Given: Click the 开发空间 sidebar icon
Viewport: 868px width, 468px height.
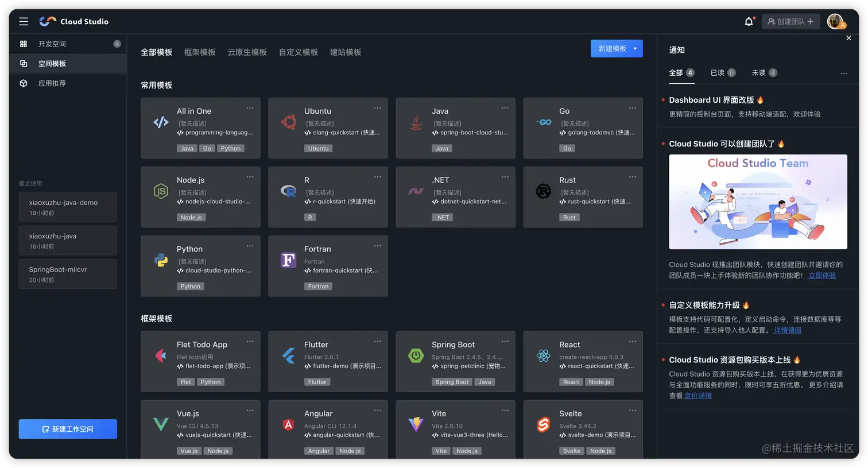Looking at the screenshot, I should point(24,44).
